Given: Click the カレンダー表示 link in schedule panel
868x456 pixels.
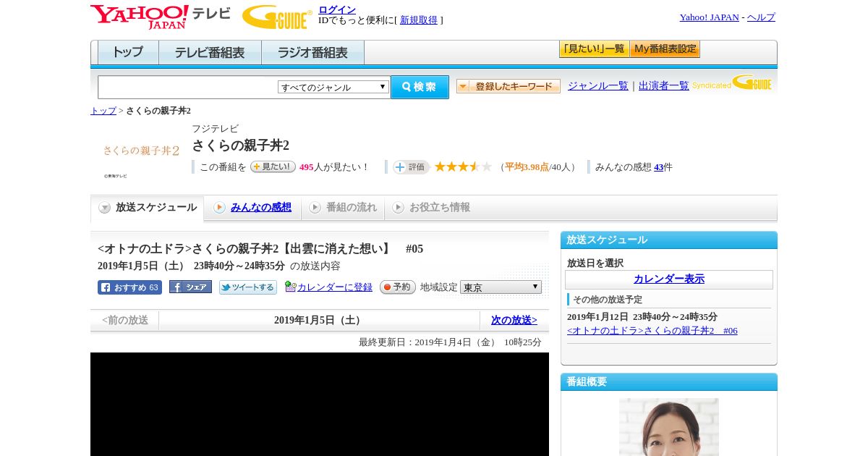Looking at the screenshot, I should point(669,279).
